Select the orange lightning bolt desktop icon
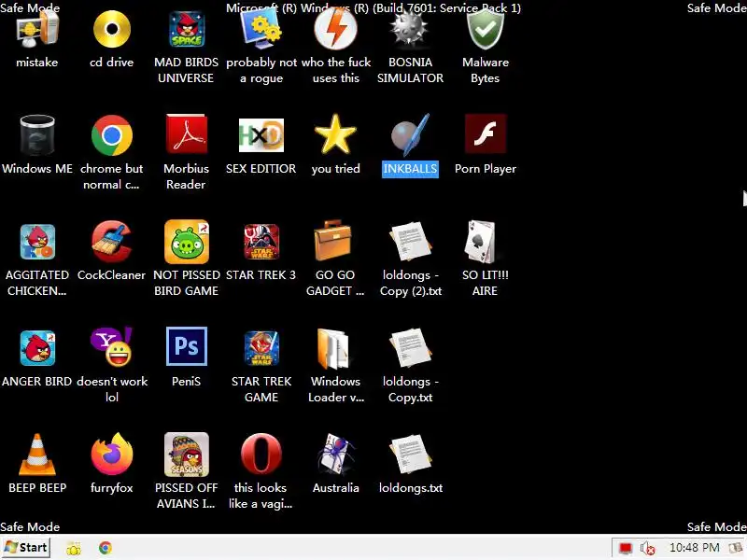Viewport: 747px width, 560px height. point(335,30)
